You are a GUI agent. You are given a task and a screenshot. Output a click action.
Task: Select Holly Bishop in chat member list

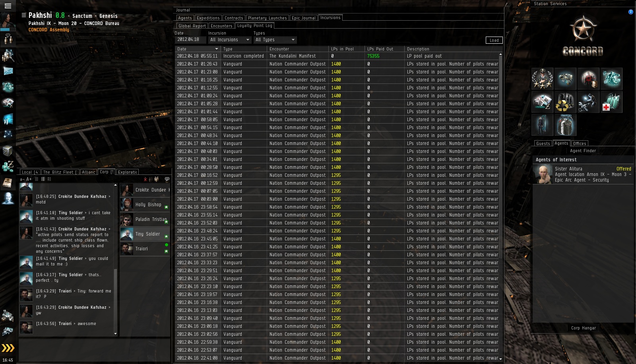point(145,205)
